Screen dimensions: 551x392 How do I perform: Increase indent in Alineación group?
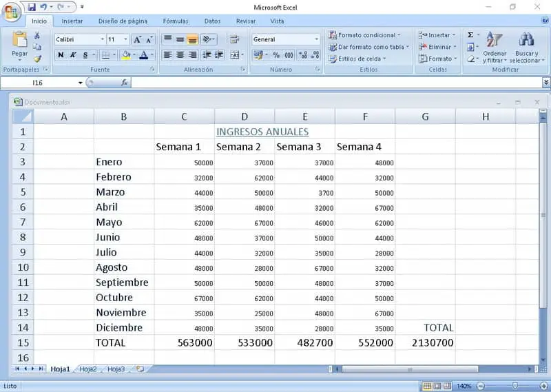coord(219,55)
